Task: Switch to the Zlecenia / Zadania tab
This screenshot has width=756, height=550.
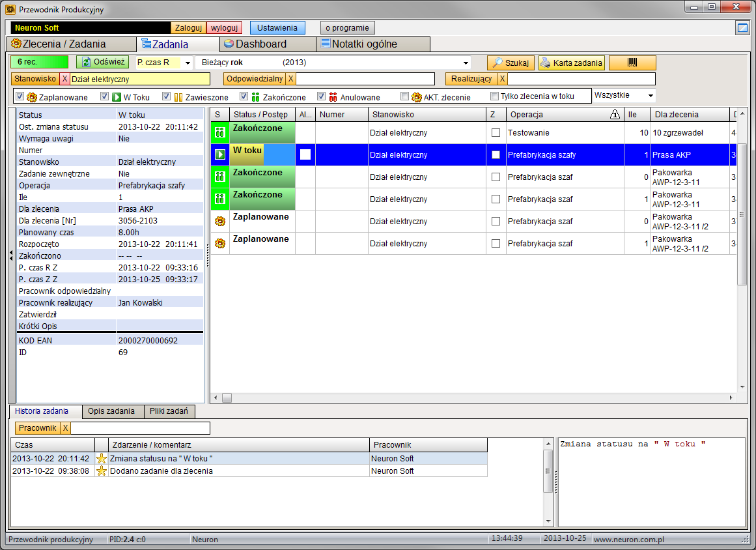Action: click(x=72, y=44)
